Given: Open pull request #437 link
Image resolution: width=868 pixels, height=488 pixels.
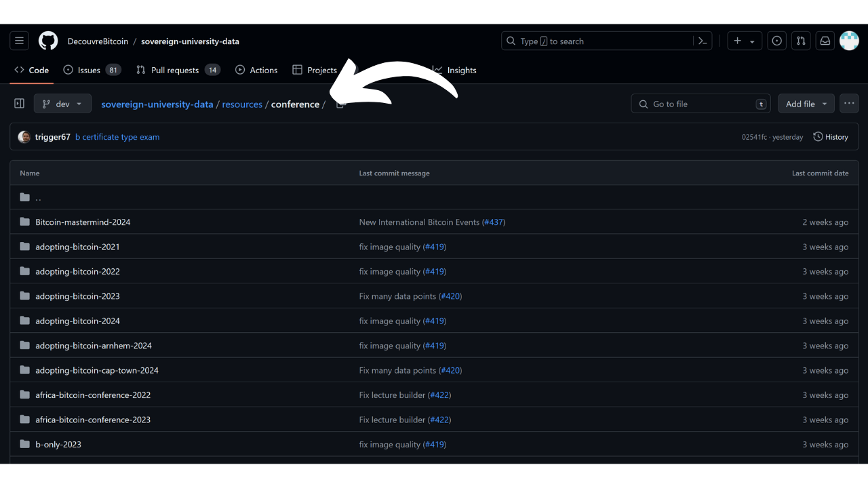Looking at the screenshot, I should click(x=493, y=222).
